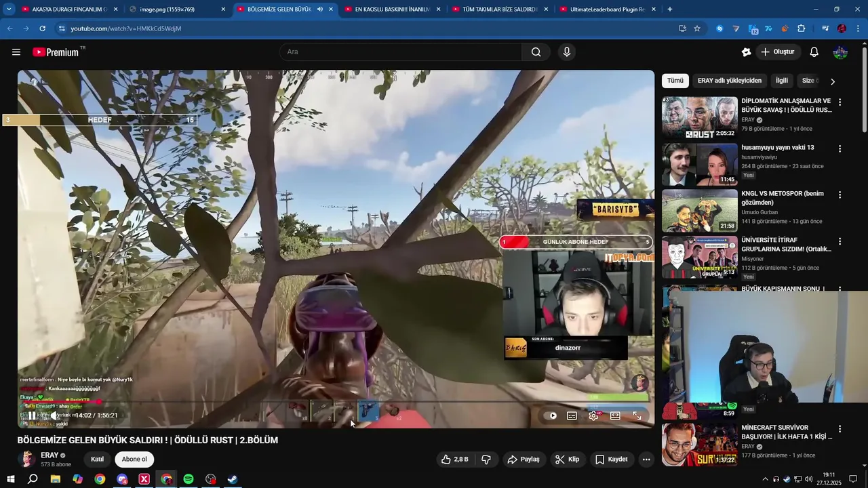Screen dimensions: 868x488
Task: Open Discord from the taskbar
Action: tap(122, 479)
